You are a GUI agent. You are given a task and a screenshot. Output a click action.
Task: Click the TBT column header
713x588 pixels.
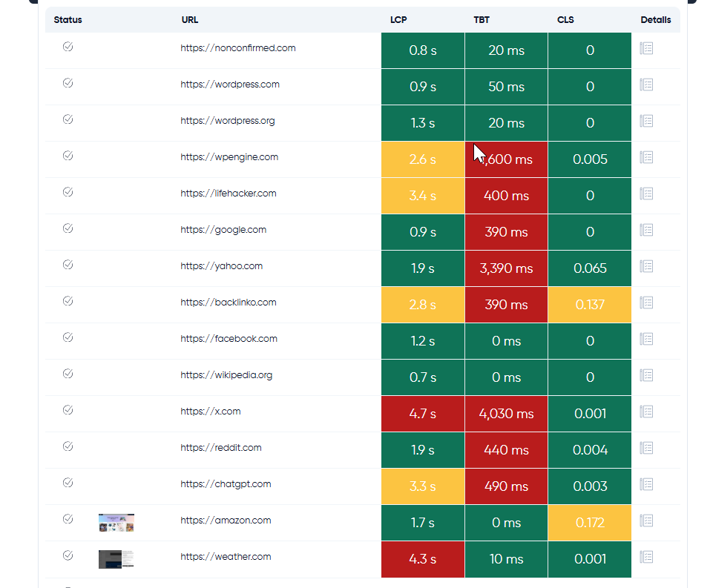482,20
